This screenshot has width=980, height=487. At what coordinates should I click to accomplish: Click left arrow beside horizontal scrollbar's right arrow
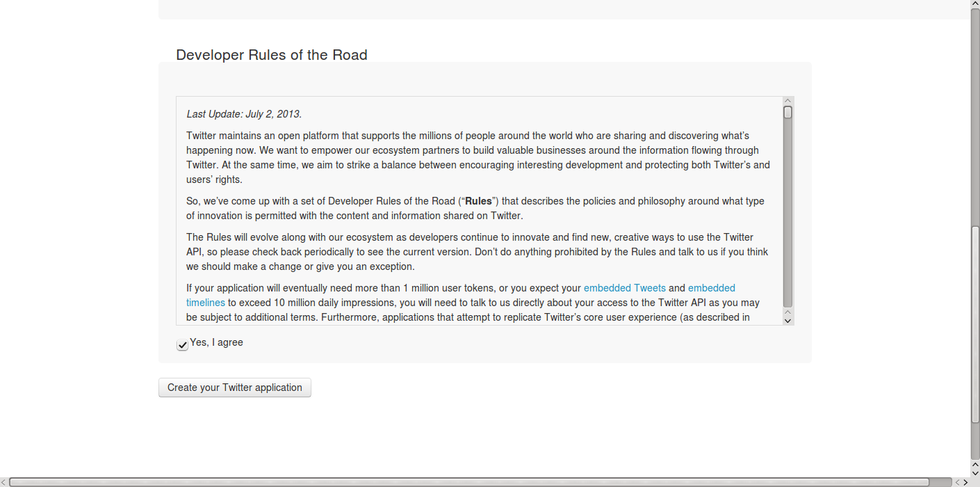[x=957, y=482]
